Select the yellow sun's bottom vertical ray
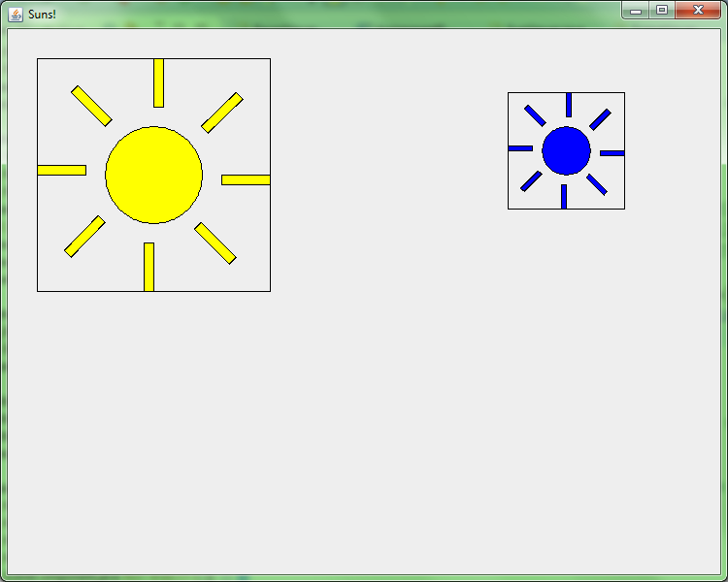The height and width of the screenshot is (582, 728). tap(149, 267)
